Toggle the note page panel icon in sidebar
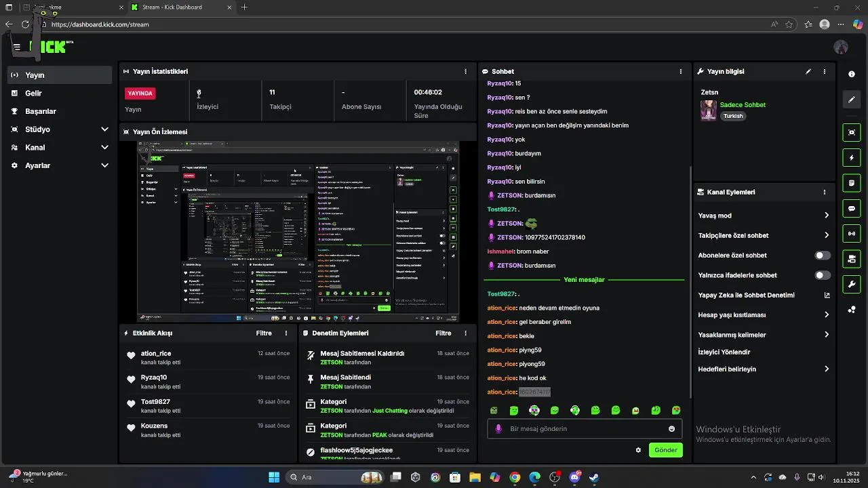This screenshot has height=488, width=868. click(852, 183)
